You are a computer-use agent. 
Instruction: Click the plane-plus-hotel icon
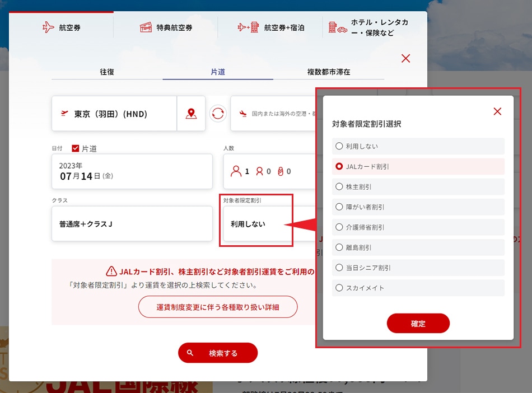[248, 27]
